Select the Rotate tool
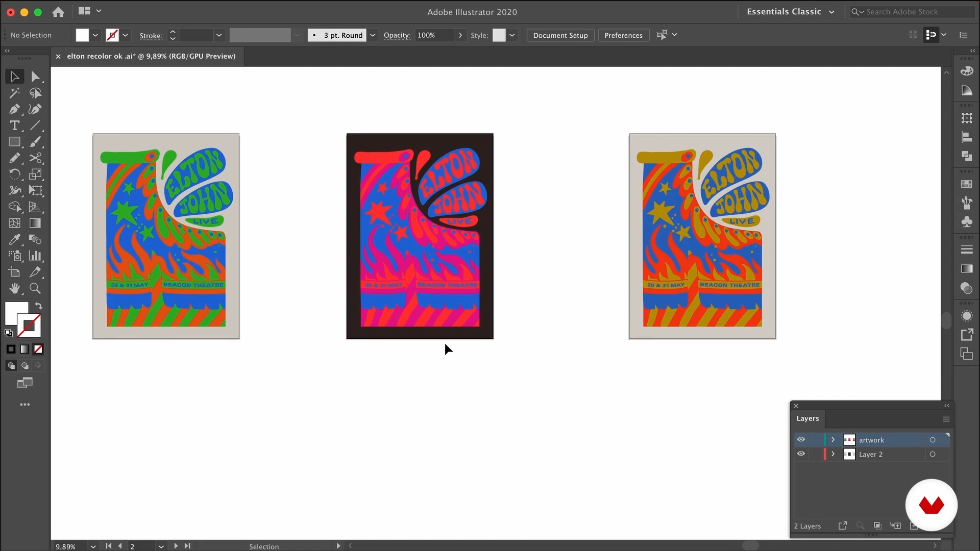Viewport: 980px width, 551px height. click(x=14, y=174)
